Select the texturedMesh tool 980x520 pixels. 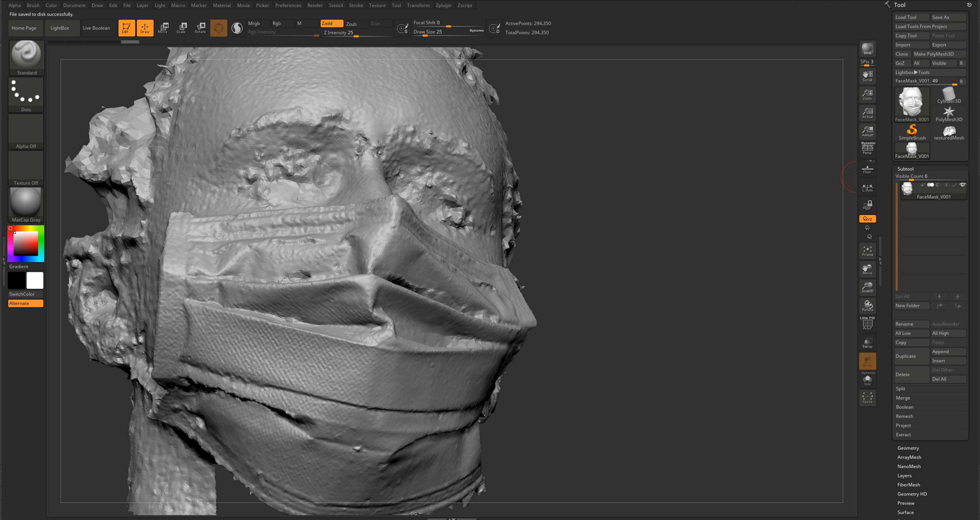pyautogui.click(x=949, y=132)
